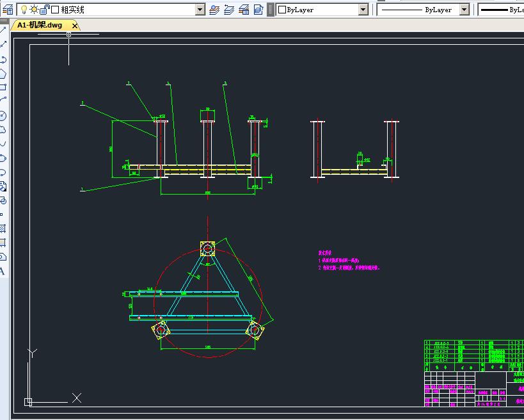Click the 粗实线 layer name
Screen dimensions: 524x420
72,10
